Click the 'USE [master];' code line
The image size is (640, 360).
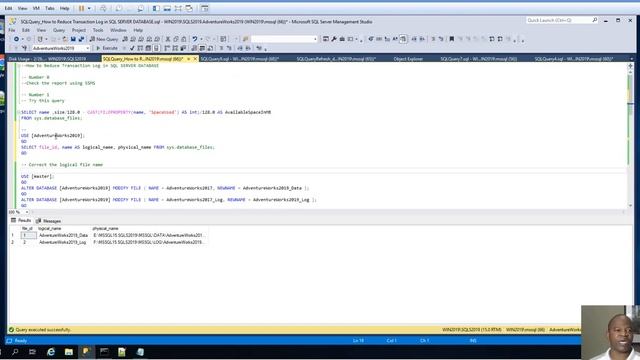[x=38, y=176]
